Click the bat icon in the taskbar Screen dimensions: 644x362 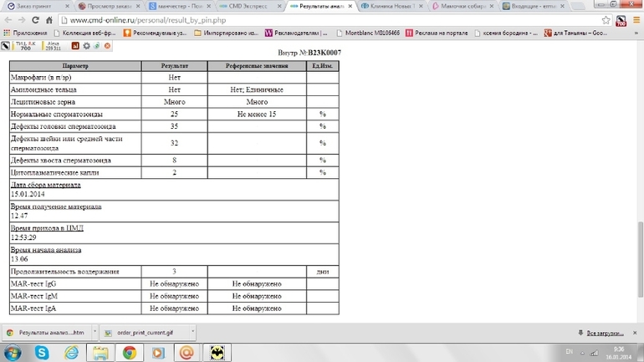(x=217, y=353)
